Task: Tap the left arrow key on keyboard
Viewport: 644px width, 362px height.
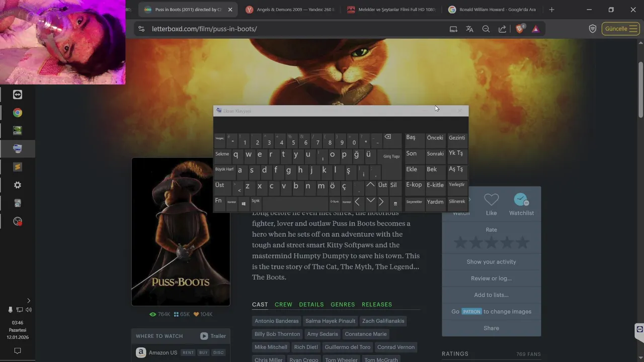Action: (357, 203)
